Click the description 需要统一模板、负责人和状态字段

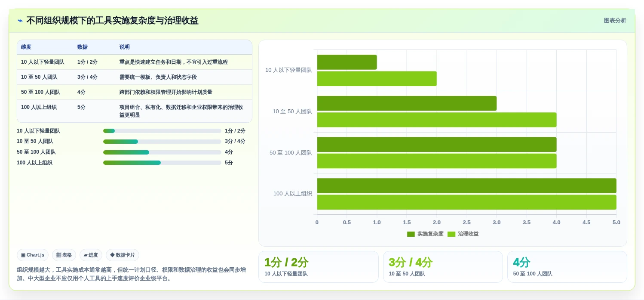(x=158, y=77)
